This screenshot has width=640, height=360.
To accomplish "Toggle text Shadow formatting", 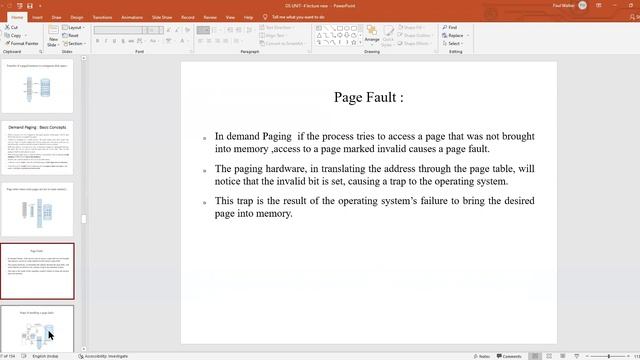I will pyautogui.click(x=123, y=41).
